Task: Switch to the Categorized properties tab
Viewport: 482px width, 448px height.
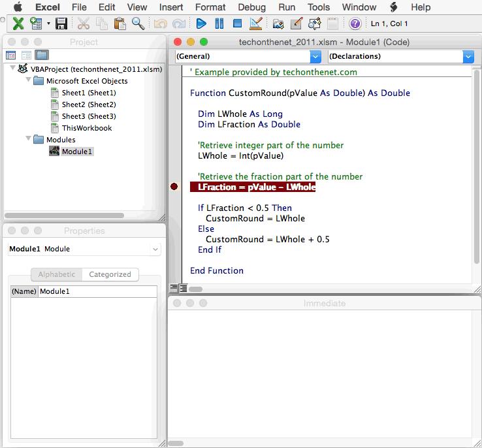Action: point(110,274)
